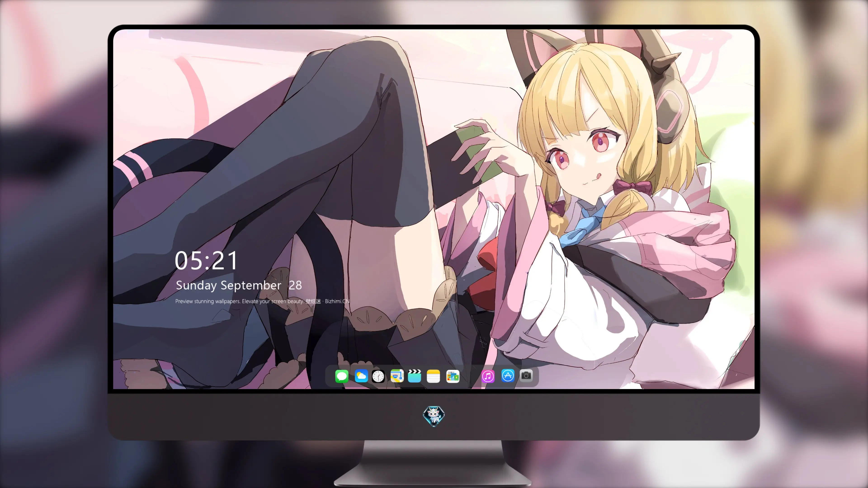
Task: Click the "Preview stunning wallpapers" caption text
Action: [x=262, y=301]
